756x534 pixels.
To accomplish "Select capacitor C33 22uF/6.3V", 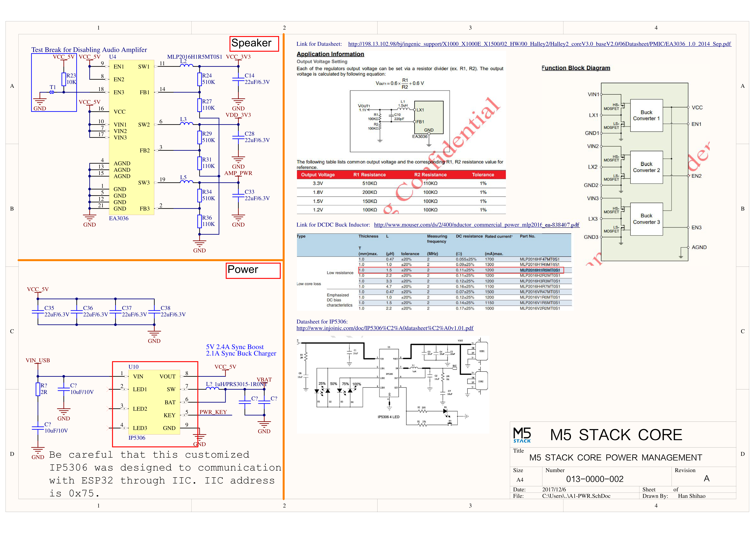I will click(x=238, y=195).
